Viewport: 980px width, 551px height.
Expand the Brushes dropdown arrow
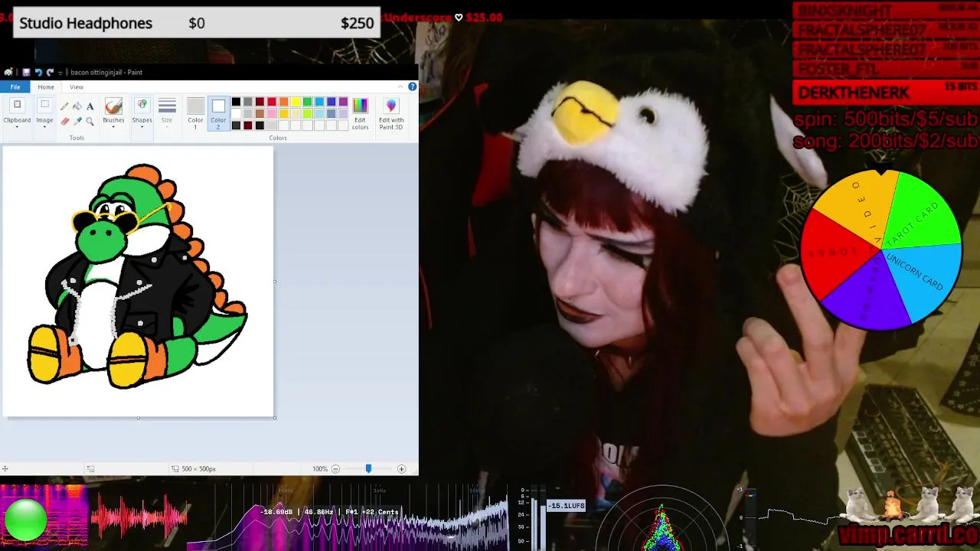point(113,127)
